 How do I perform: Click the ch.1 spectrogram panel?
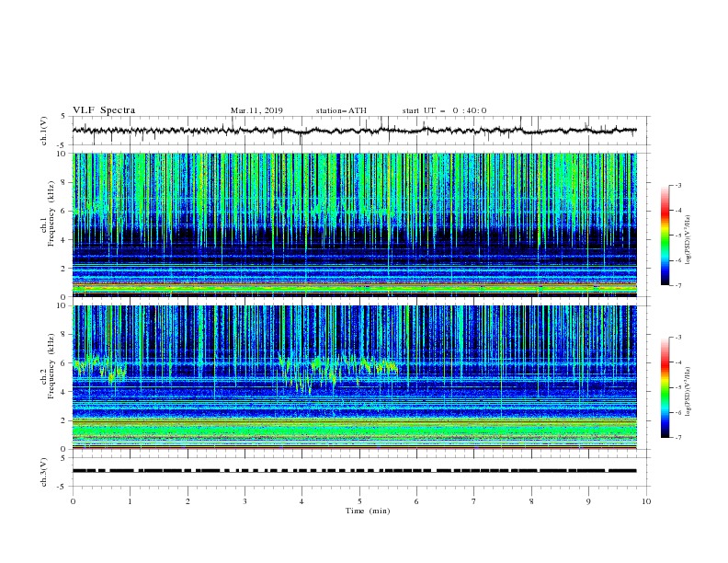pos(355,224)
